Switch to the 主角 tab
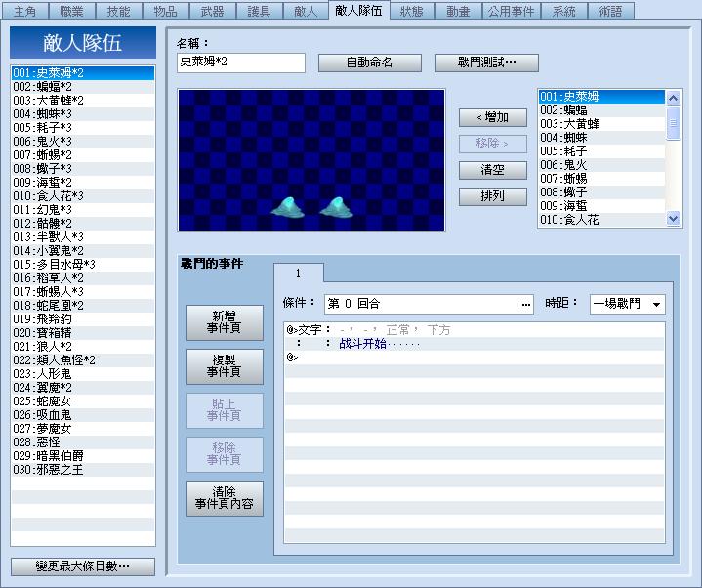Viewport: 702px width, 588px height. point(24,11)
